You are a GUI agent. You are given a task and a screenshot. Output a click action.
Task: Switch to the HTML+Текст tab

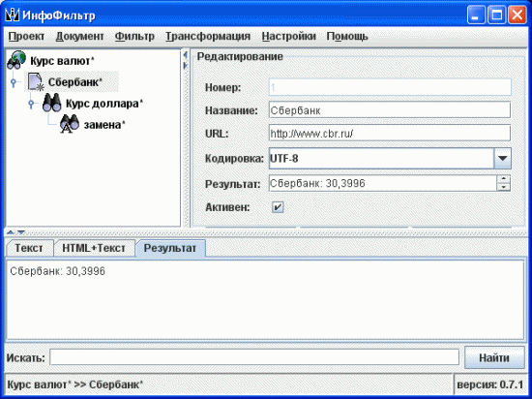click(94, 248)
